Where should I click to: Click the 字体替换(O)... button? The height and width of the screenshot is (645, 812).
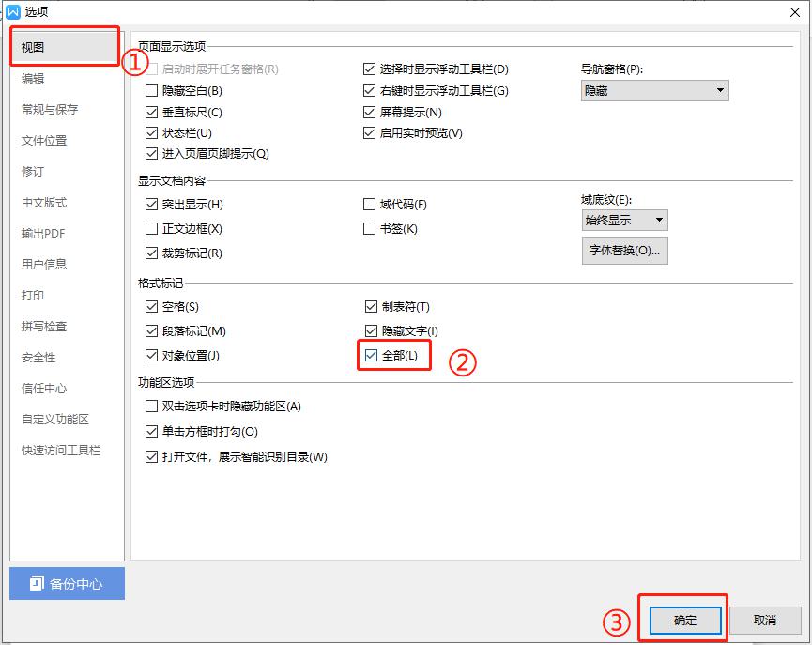tap(624, 251)
